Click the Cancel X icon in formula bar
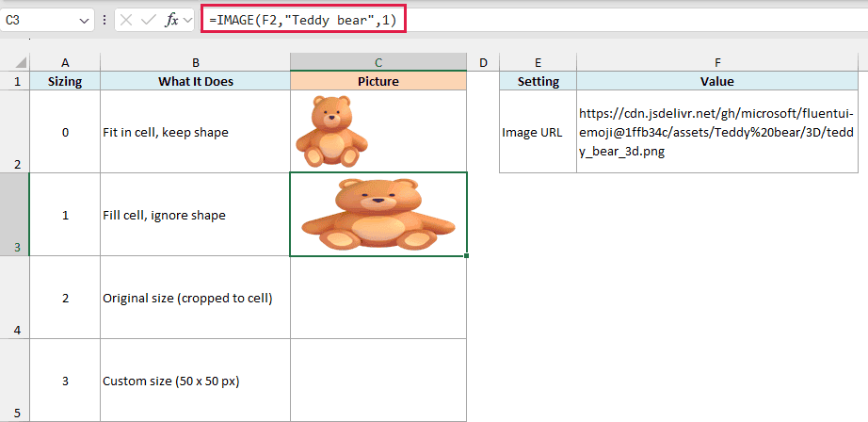868x422 pixels. pyautogui.click(x=126, y=21)
